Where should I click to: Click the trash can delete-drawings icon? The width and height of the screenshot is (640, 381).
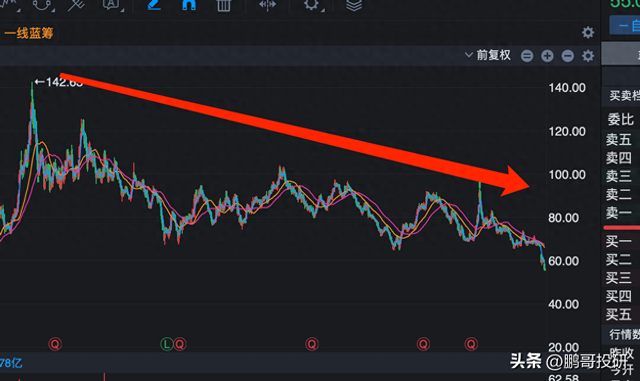tap(224, 5)
